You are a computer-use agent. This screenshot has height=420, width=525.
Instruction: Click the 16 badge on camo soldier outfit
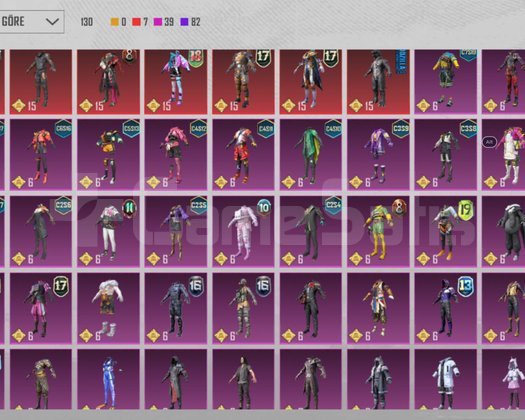click(x=264, y=286)
